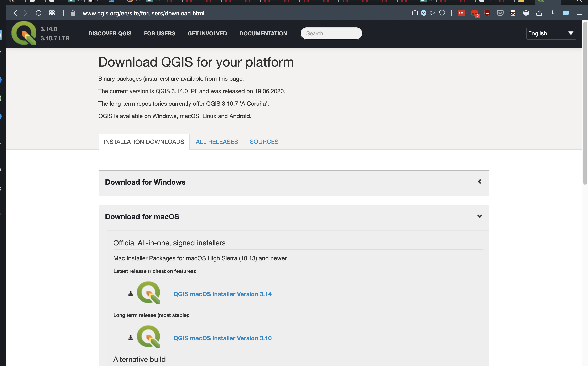Open the Ghostery mask extension
This screenshot has height=366, width=588.
[x=513, y=13]
